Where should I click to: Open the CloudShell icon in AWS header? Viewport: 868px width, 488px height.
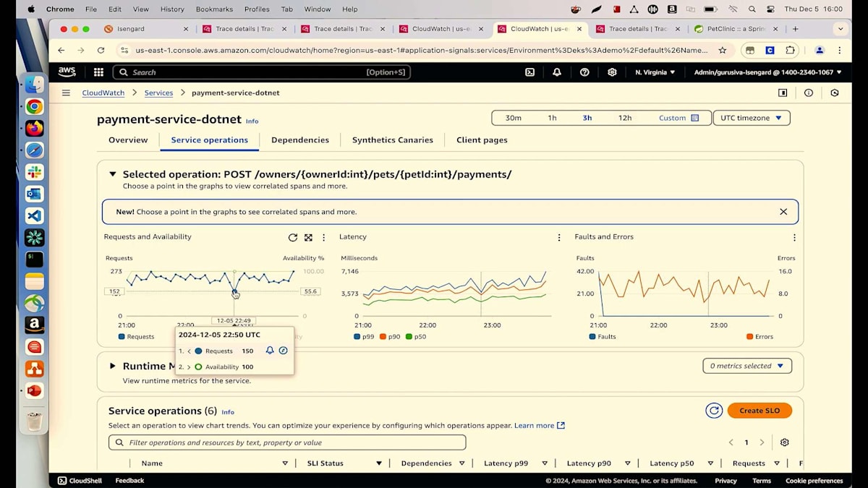coord(529,72)
